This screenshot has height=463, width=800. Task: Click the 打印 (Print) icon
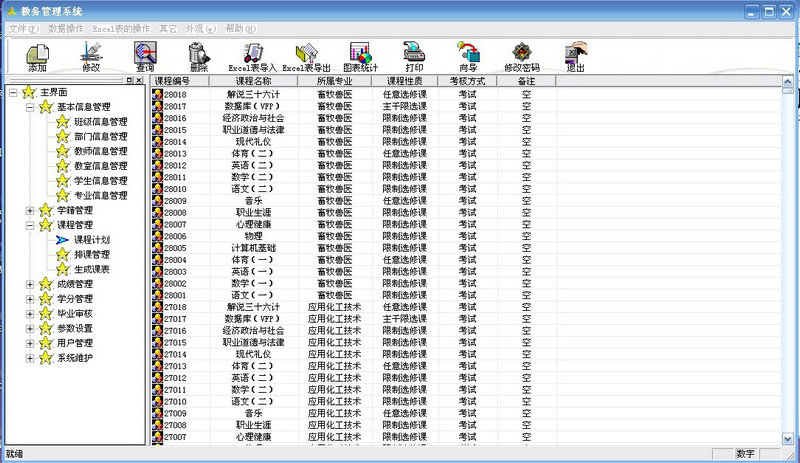click(414, 57)
